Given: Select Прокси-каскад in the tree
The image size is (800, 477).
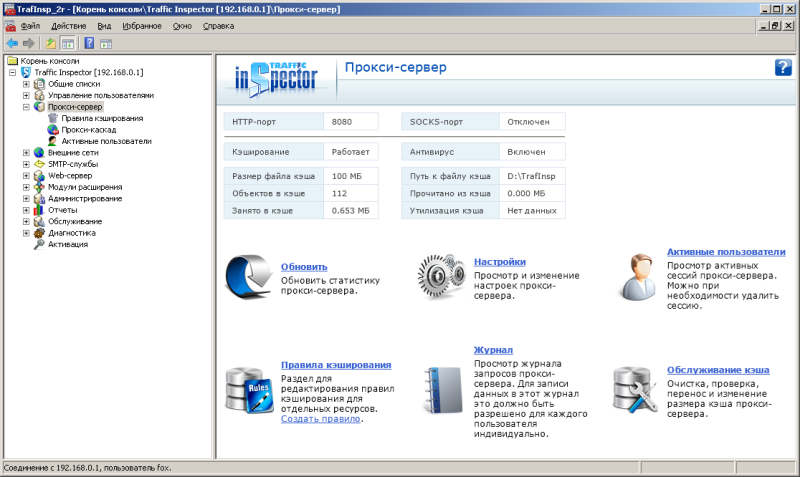Looking at the screenshot, I should tap(89, 130).
